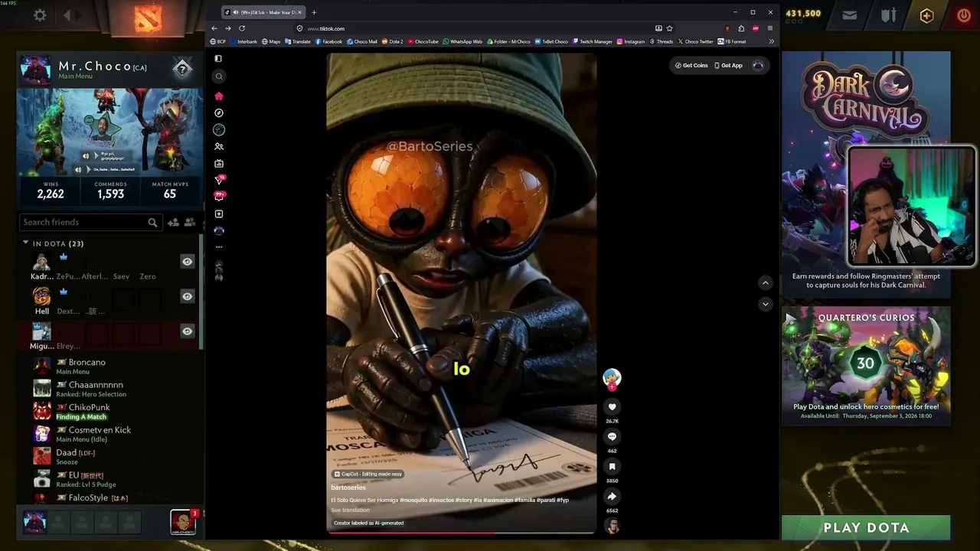980x551 pixels.
Task: Open the browser extensions puzzle icon
Action: tap(741, 28)
